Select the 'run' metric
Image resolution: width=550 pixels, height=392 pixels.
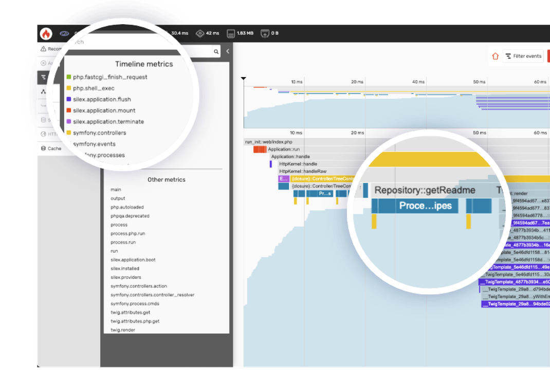tap(114, 251)
